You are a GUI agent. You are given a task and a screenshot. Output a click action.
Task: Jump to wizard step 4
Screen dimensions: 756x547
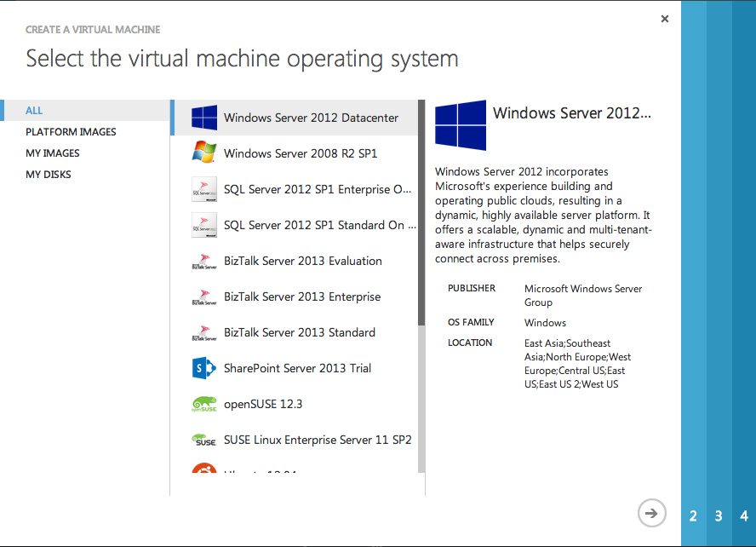(744, 515)
